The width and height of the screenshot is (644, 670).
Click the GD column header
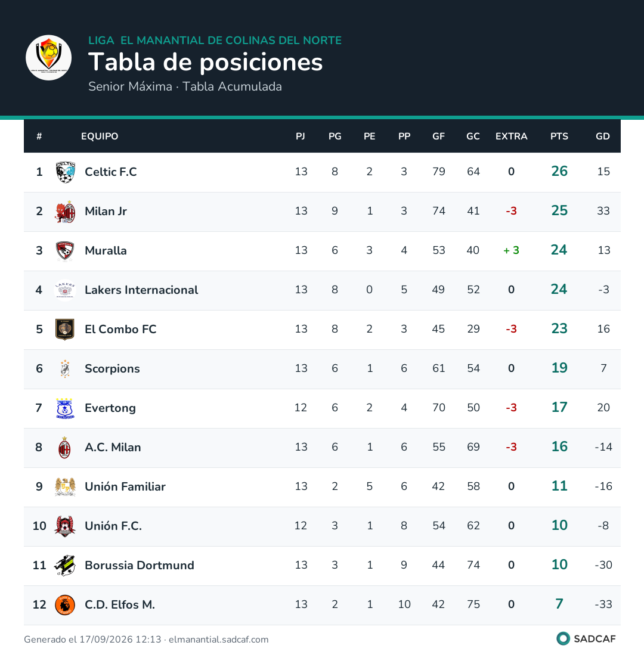point(602,137)
